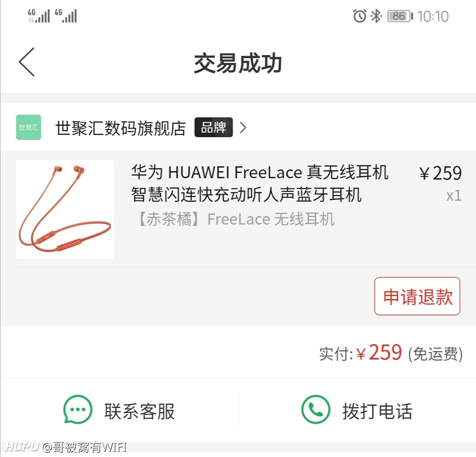Viewport: 476px width, 457px height.
Task: Tap the first 4G signal icon
Action: pos(39,16)
